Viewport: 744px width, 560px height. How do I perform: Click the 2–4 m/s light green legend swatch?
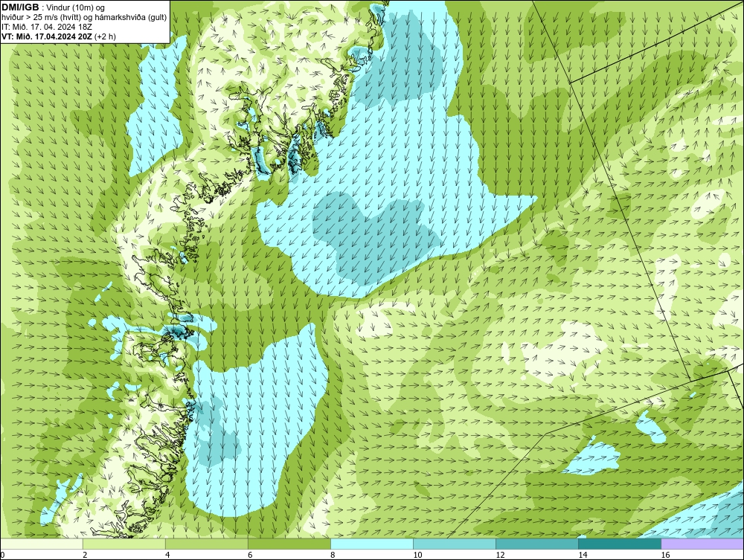(124, 544)
